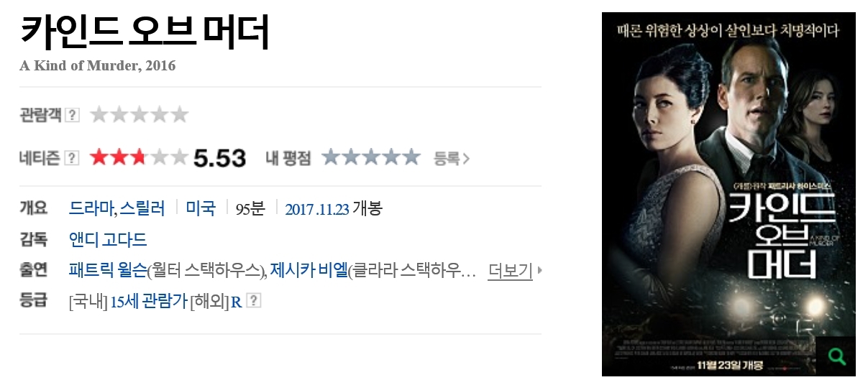Open the 2017.11.23 release date link

tap(317, 210)
